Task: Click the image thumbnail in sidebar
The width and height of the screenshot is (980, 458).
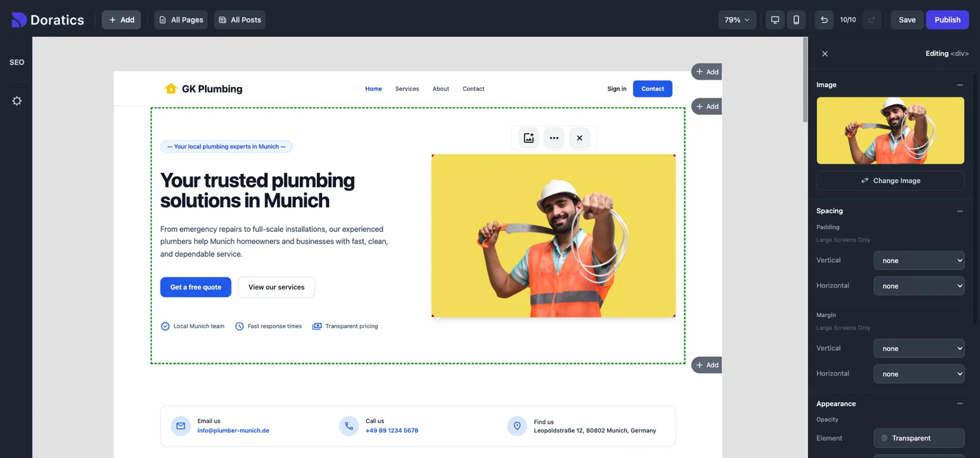Action: pos(890,131)
